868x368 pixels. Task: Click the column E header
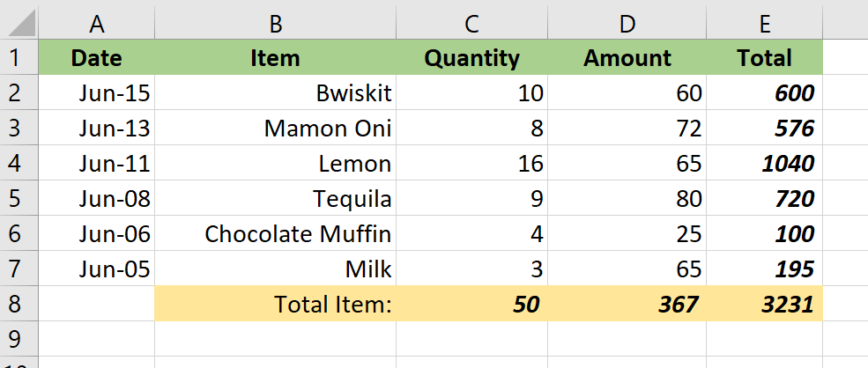(x=764, y=24)
